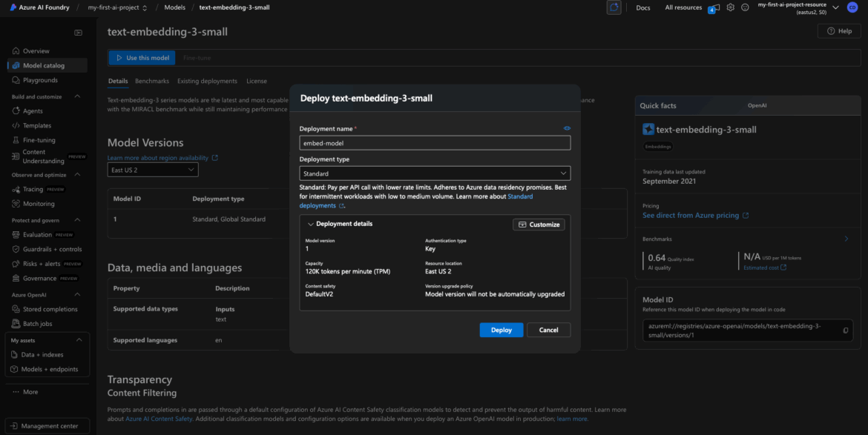Switch to the Existing deployments tab

(x=207, y=81)
